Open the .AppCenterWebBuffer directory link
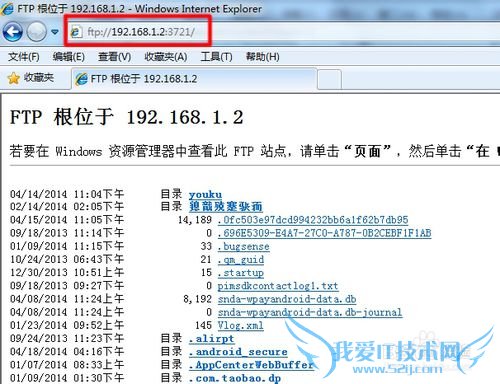Screen dimensions: 500x384 (x=251, y=365)
